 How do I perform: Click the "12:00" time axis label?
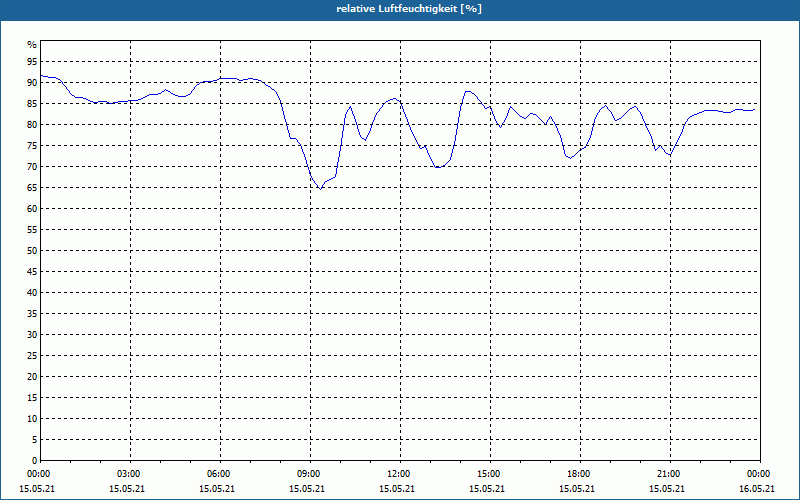(x=401, y=474)
